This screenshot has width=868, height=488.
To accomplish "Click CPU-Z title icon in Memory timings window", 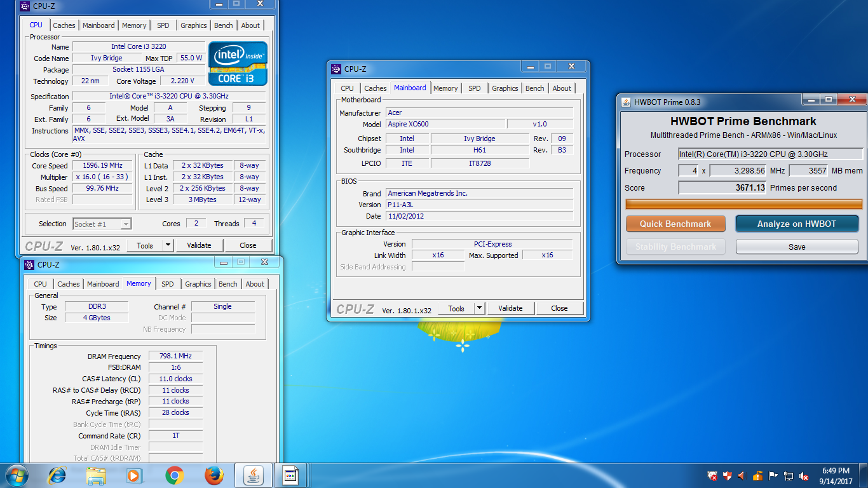I will click(29, 264).
